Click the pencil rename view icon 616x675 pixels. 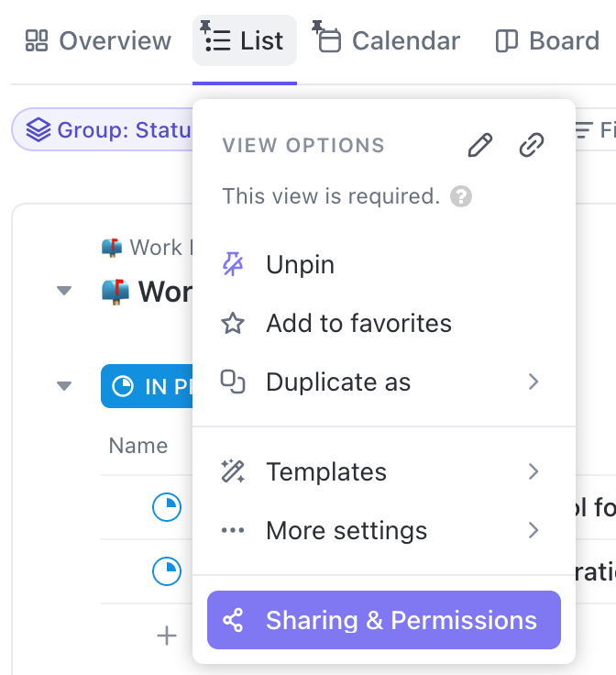pyautogui.click(x=480, y=146)
